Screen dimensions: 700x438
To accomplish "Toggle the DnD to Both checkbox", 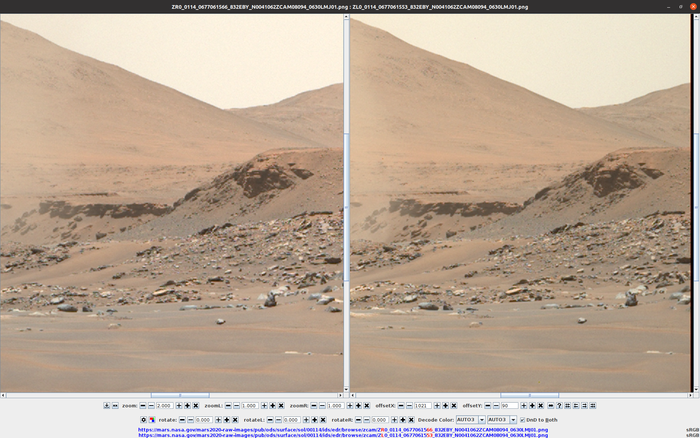I will 523,419.
